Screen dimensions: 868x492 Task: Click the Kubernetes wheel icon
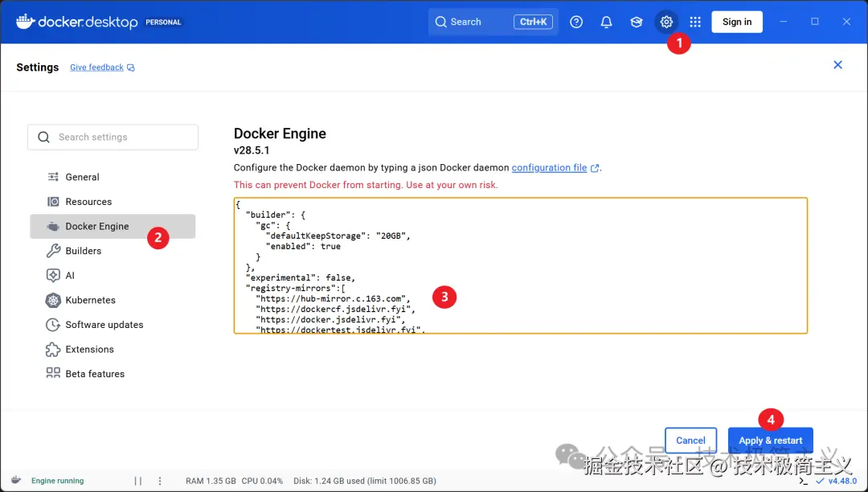(x=53, y=300)
